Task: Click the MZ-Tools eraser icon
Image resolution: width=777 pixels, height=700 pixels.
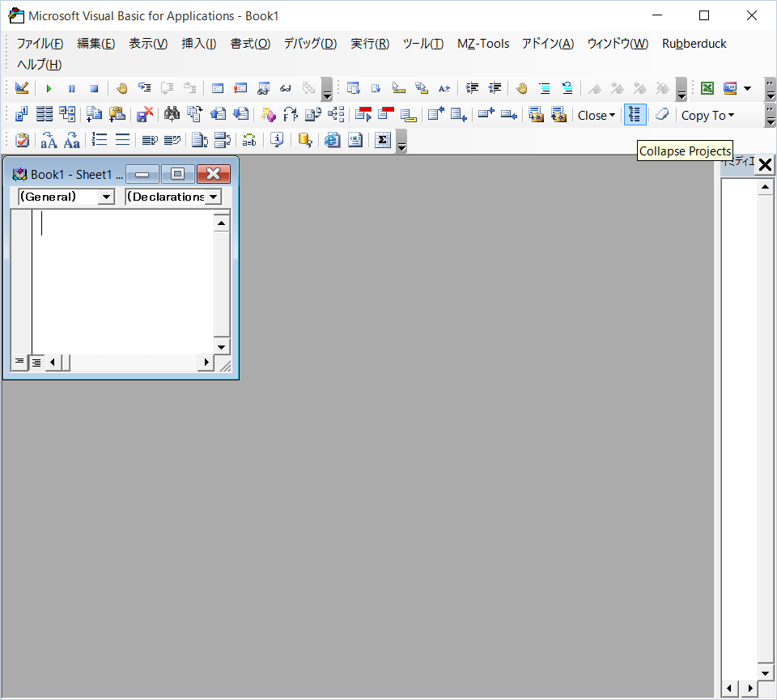Action: point(662,115)
